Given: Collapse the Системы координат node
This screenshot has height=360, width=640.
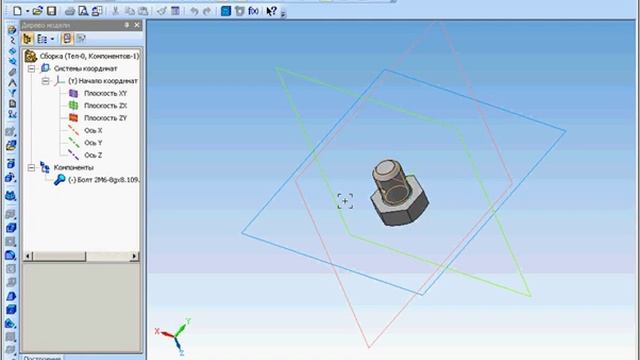Looking at the screenshot, I should [31, 69].
